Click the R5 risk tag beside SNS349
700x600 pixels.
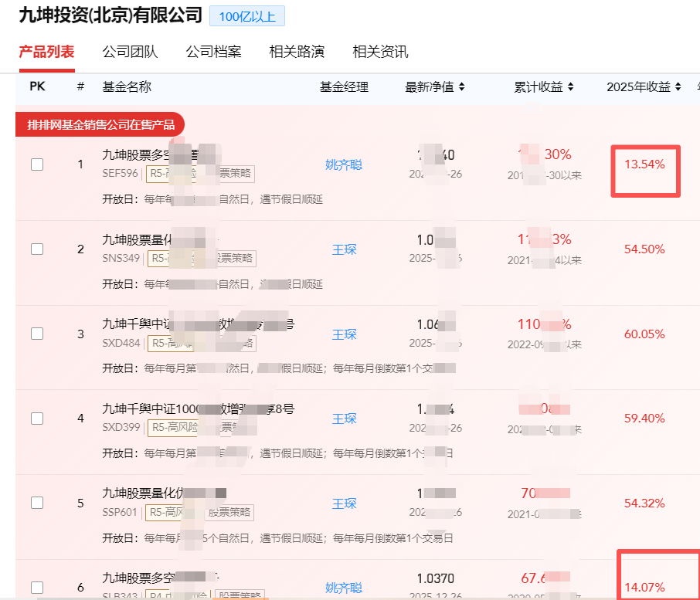[x=162, y=258]
